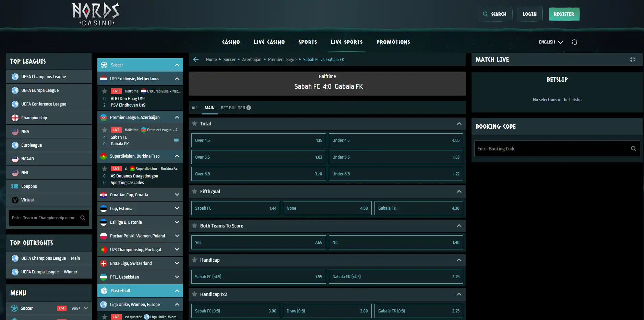The image size is (644, 320).
Task: Collapse the Match Live panel icon
Action: point(633,60)
